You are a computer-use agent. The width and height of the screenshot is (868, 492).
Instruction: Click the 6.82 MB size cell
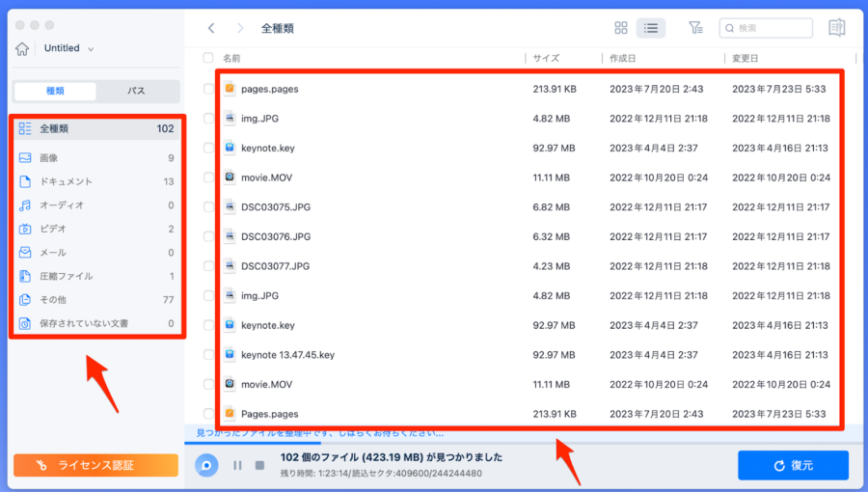coord(552,207)
